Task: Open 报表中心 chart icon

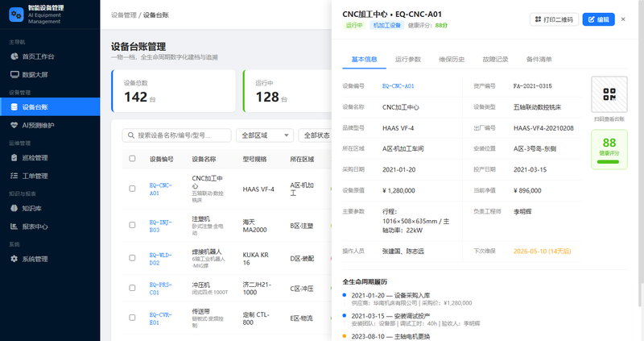Action: (x=14, y=227)
